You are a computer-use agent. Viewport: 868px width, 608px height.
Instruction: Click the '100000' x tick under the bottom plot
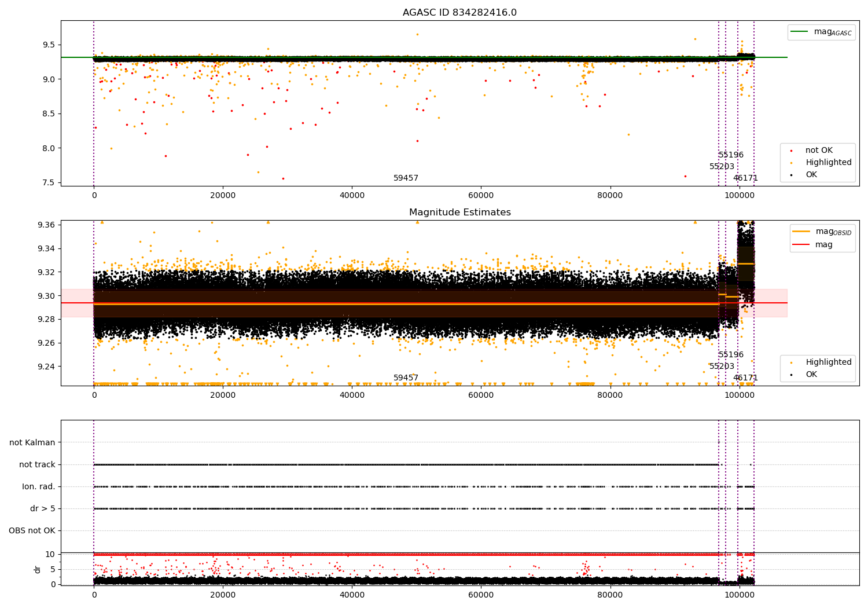click(739, 595)
